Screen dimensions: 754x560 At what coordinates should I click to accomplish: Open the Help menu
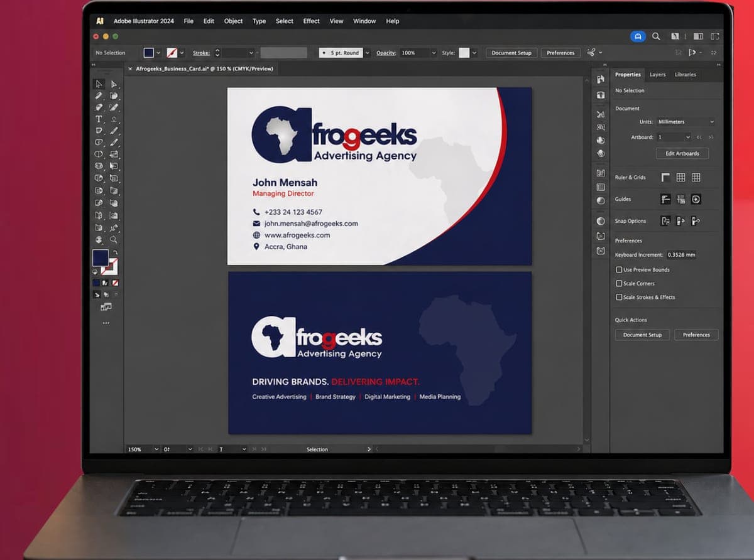[393, 21]
